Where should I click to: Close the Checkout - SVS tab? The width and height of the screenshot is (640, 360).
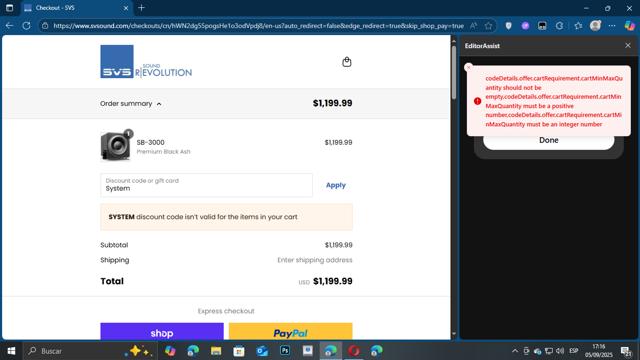pos(126,8)
